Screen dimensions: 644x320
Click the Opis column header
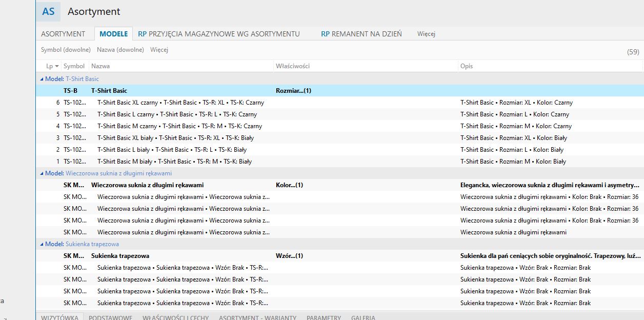pyautogui.click(x=467, y=66)
